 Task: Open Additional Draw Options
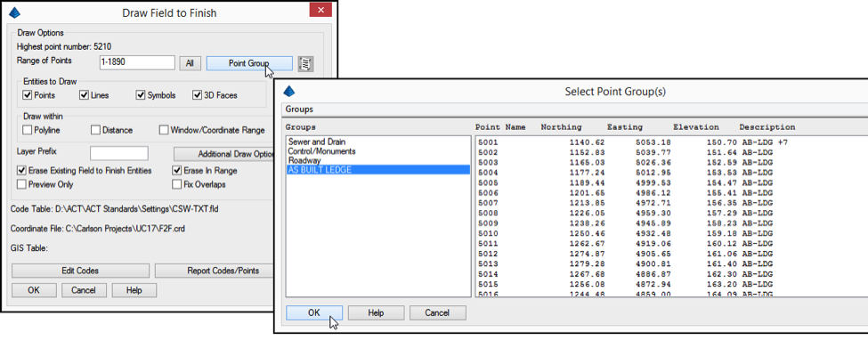click(224, 154)
